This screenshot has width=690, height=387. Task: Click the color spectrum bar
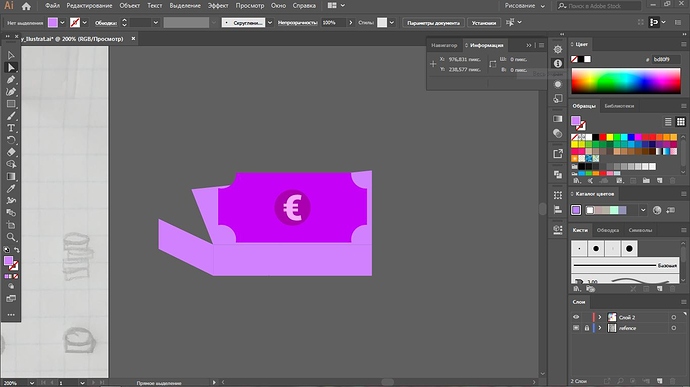(626, 81)
